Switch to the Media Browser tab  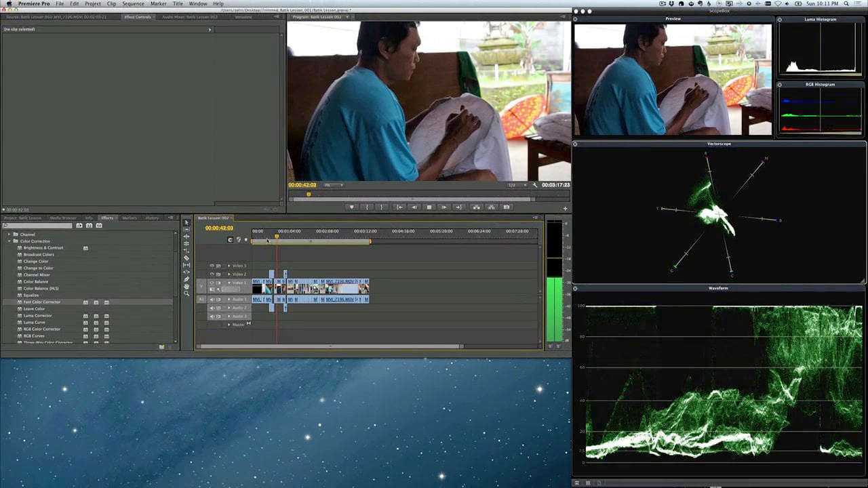(x=63, y=218)
